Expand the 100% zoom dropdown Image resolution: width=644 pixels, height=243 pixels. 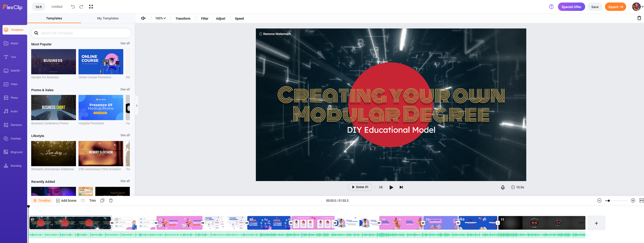[x=160, y=18]
